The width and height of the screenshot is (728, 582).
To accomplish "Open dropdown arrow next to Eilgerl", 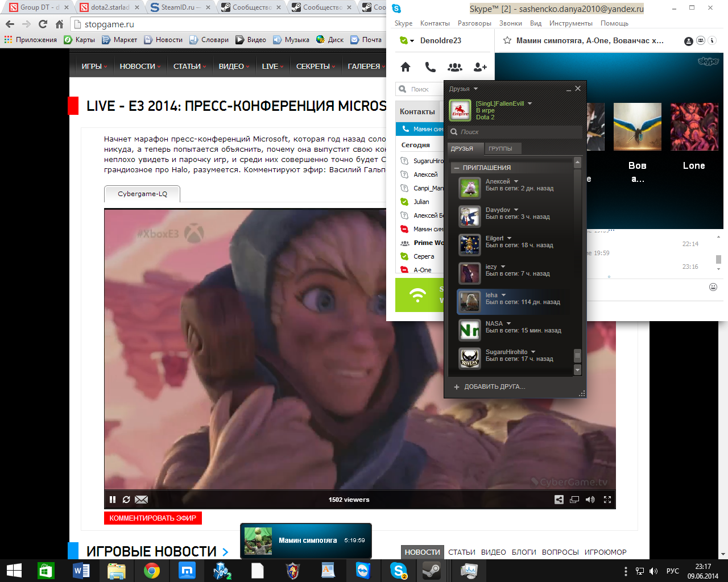I will pyautogui.click(x=509, y=238).
